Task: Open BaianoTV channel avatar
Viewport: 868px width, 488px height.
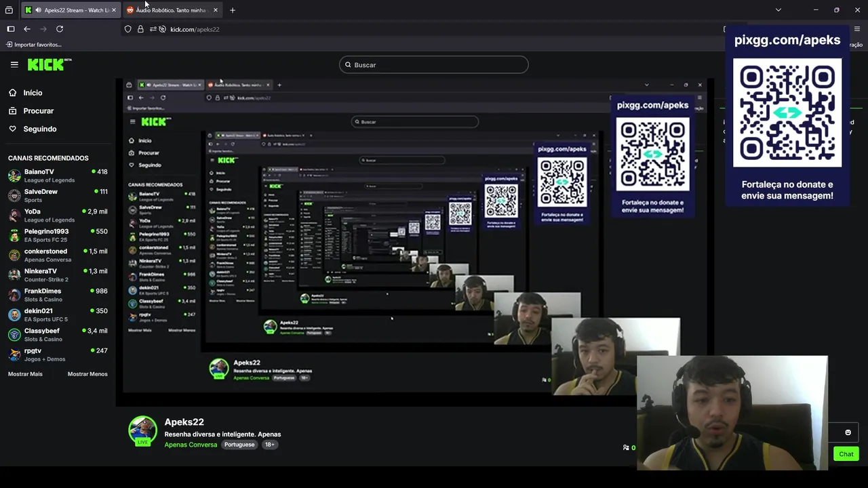Action: [14, 176]
